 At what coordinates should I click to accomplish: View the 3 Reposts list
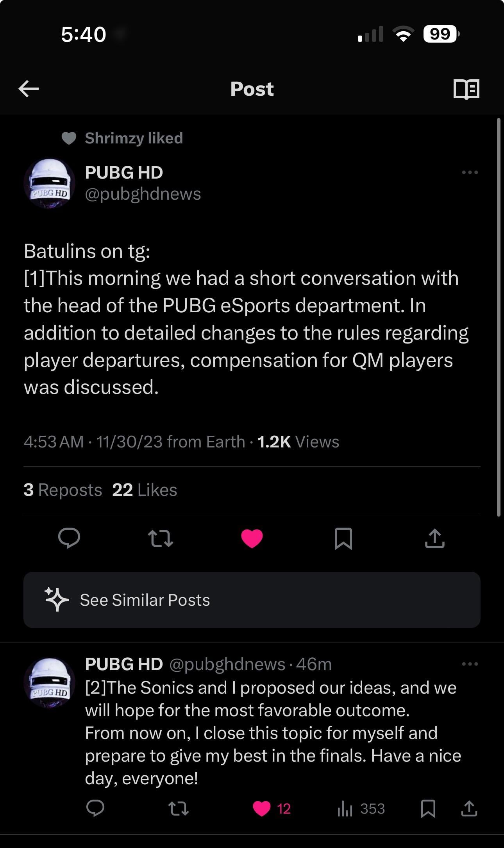63,490
